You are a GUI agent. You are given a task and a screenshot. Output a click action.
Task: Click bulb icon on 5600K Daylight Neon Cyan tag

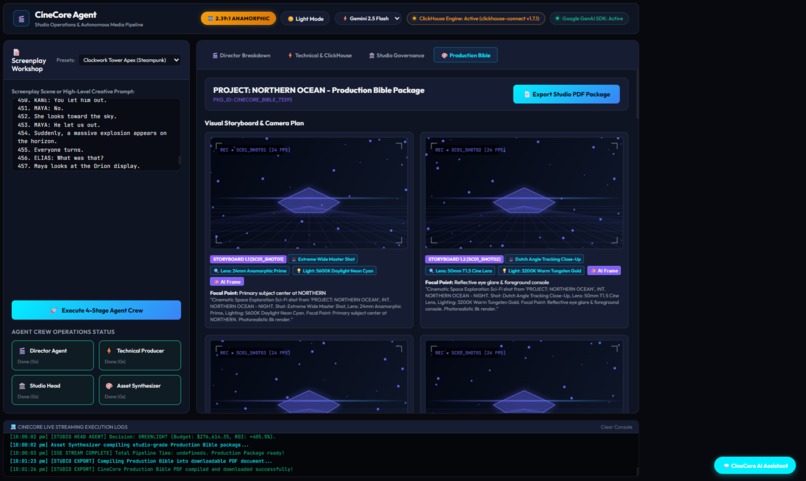(299, 271)
